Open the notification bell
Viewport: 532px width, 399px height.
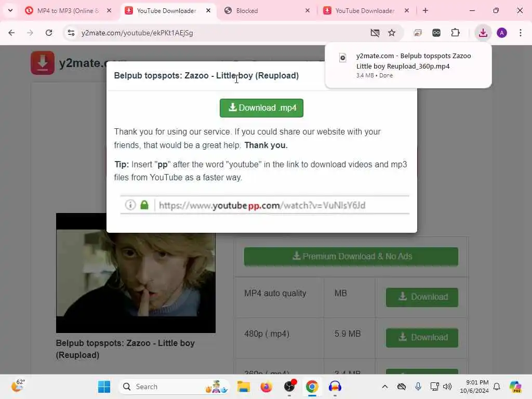point(497,387)
